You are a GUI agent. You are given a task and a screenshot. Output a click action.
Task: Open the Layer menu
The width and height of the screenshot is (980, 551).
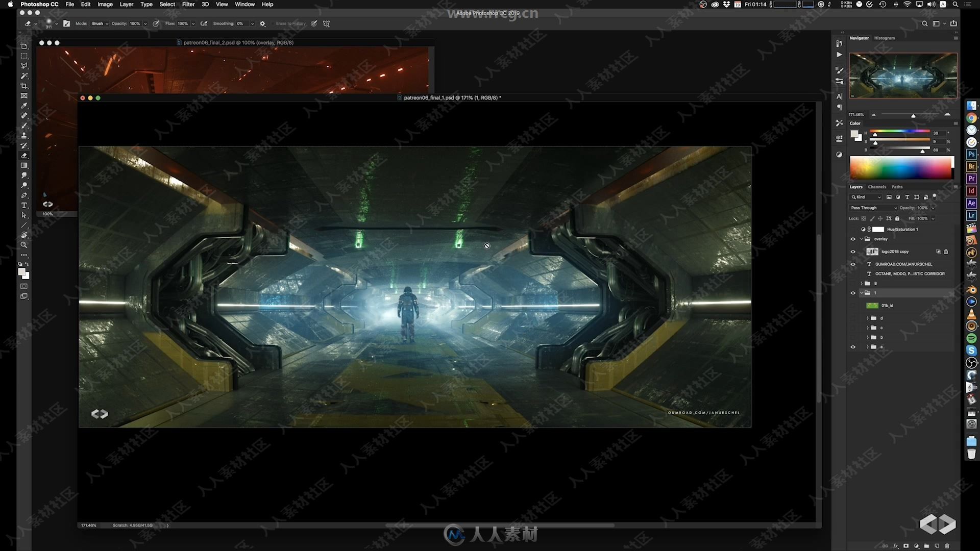click(x=127, y=4)
